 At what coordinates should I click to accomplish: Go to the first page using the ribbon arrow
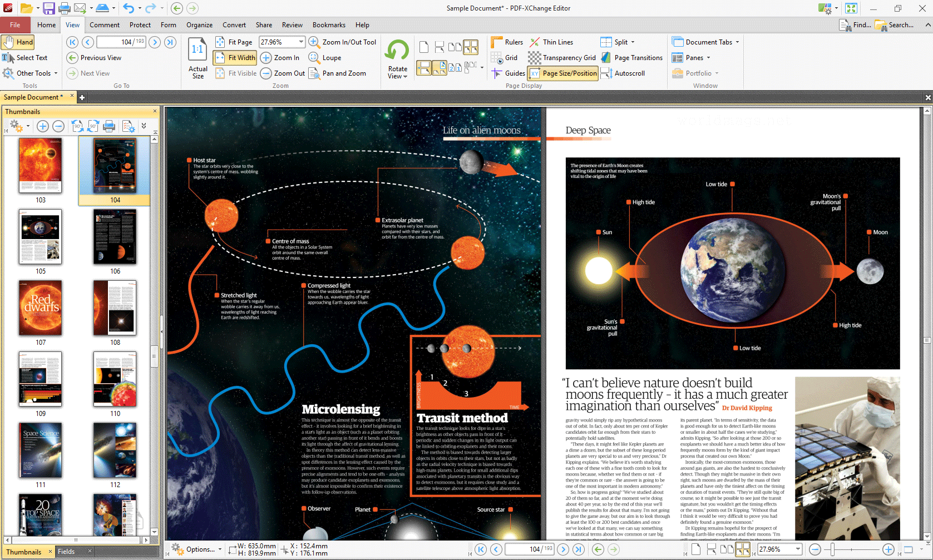(72, 42)
